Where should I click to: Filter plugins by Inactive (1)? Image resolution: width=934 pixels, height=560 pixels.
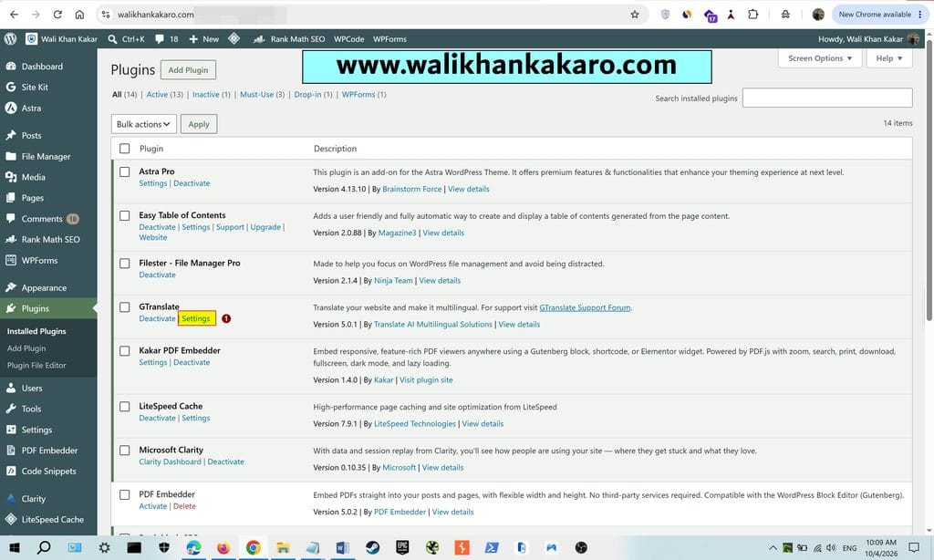pyautogui.click(x=212, y=94)
